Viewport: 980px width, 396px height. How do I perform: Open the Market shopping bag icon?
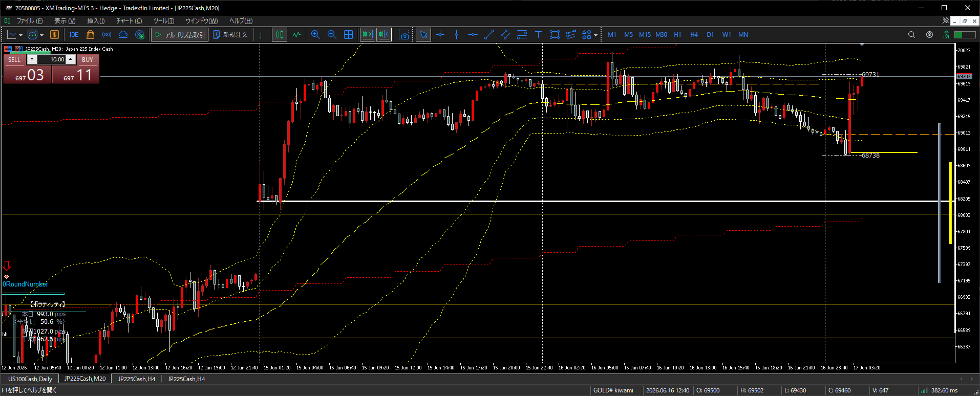pyautogui.click(x=90, y=35)
